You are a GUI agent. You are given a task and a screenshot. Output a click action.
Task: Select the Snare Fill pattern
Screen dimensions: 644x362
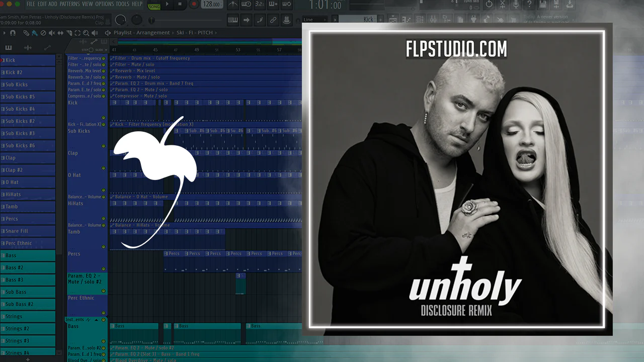(28, 231)
